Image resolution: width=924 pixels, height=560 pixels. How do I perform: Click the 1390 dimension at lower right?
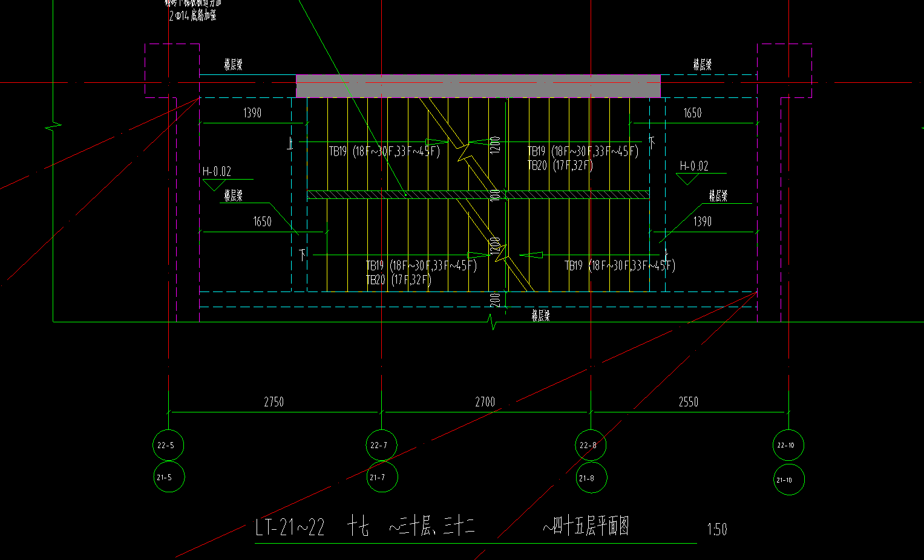[703, 221]
